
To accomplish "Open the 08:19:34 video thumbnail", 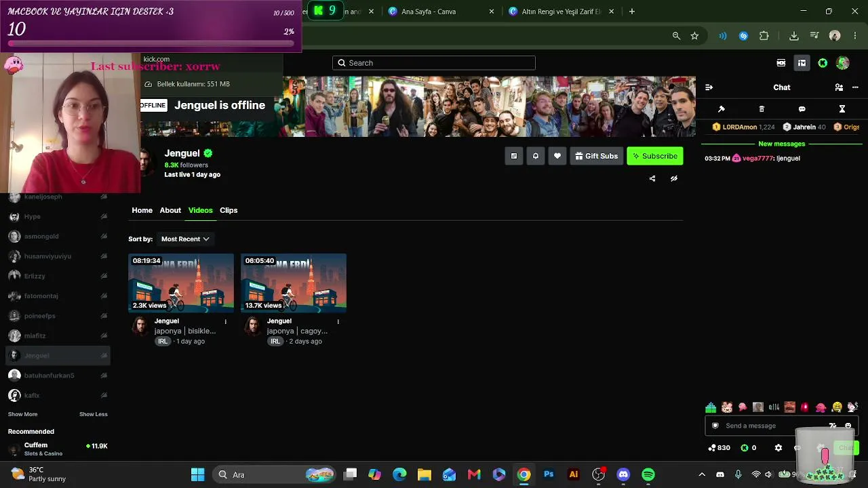I will (181, 283).
